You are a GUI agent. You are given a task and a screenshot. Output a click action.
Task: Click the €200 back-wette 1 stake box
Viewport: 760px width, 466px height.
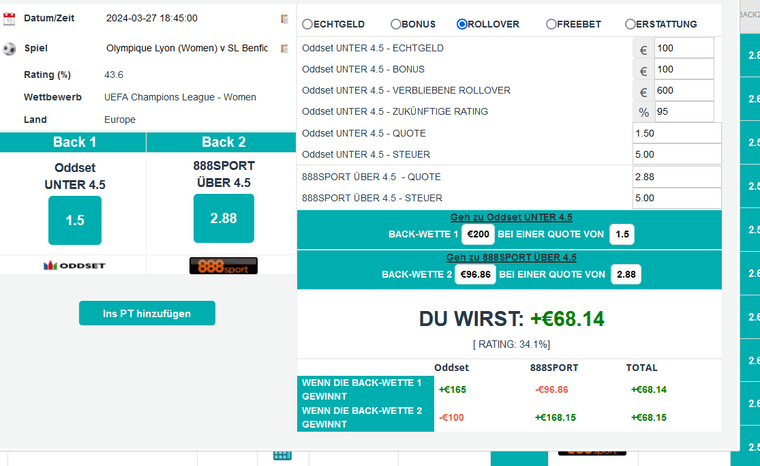point(478,234)
